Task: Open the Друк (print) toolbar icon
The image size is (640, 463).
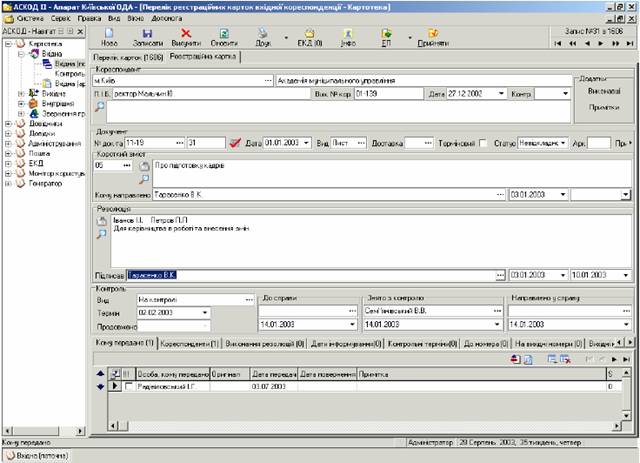Action: click(x=264, y=34)
